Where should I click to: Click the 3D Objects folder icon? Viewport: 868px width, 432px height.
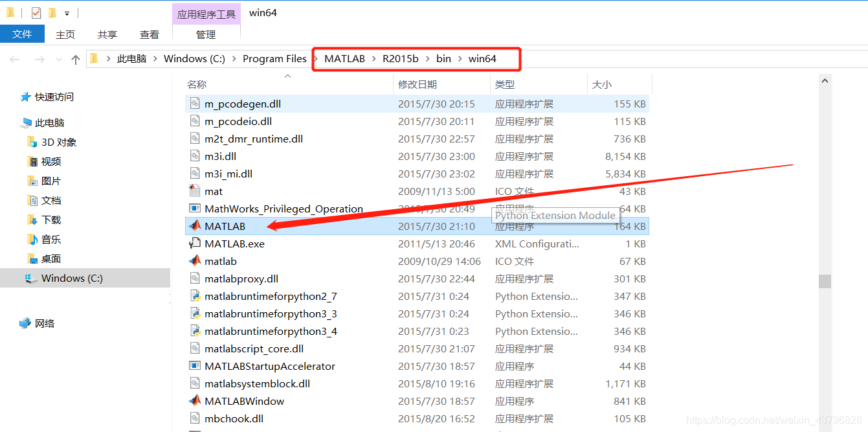pos(32,142)
